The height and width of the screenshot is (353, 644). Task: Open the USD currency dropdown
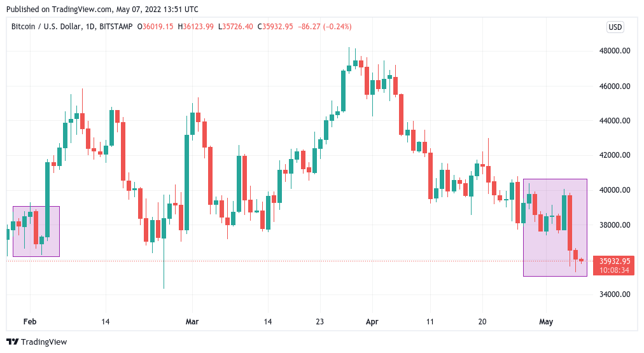[615, 27]
